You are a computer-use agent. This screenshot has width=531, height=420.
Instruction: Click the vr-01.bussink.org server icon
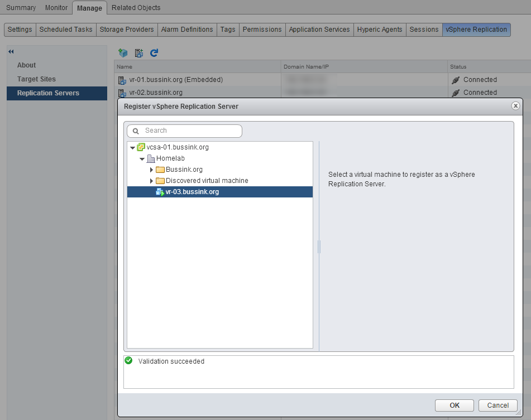[122, 80]
